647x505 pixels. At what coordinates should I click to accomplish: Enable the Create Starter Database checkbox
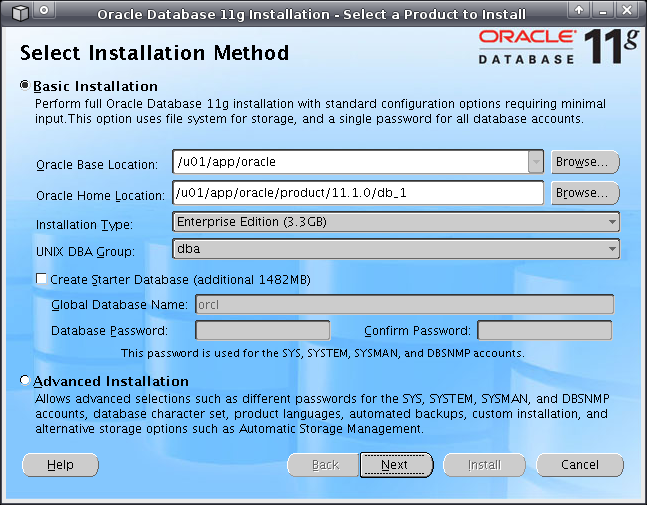coord(41,279)
